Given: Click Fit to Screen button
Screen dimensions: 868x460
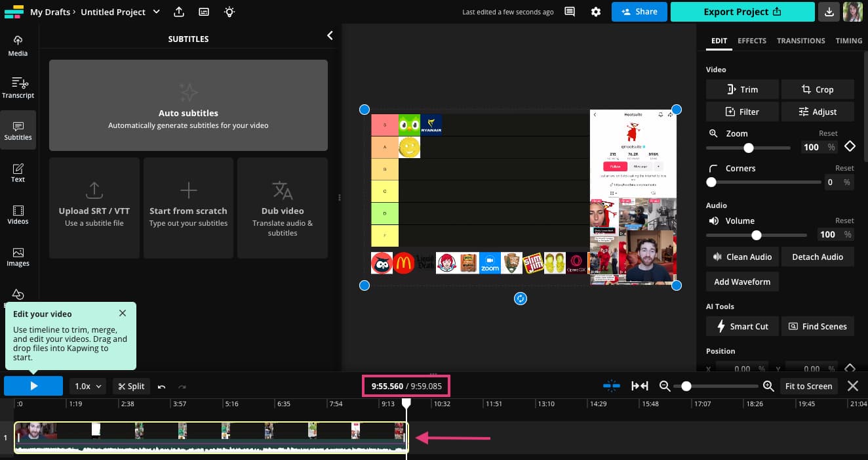Looking at the screenshot, I should [x=808, y=386].
